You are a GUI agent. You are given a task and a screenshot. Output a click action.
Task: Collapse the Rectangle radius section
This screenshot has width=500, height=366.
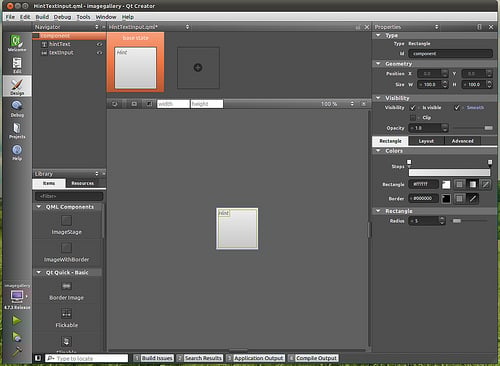[x=378, y=211]
